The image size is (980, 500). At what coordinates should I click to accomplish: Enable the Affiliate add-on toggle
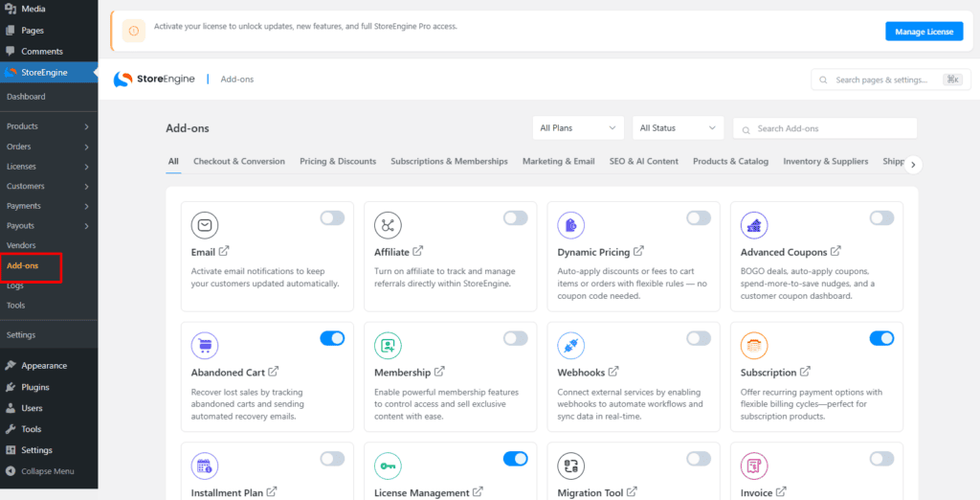(x=516, y=217)
